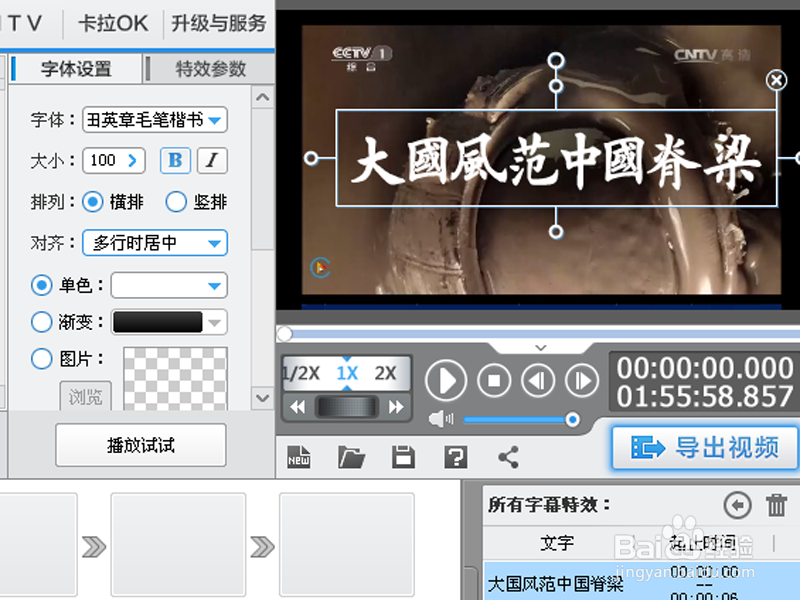Switch to 特效参数 tab
The image size is (800, 600).
pos(210,69)
